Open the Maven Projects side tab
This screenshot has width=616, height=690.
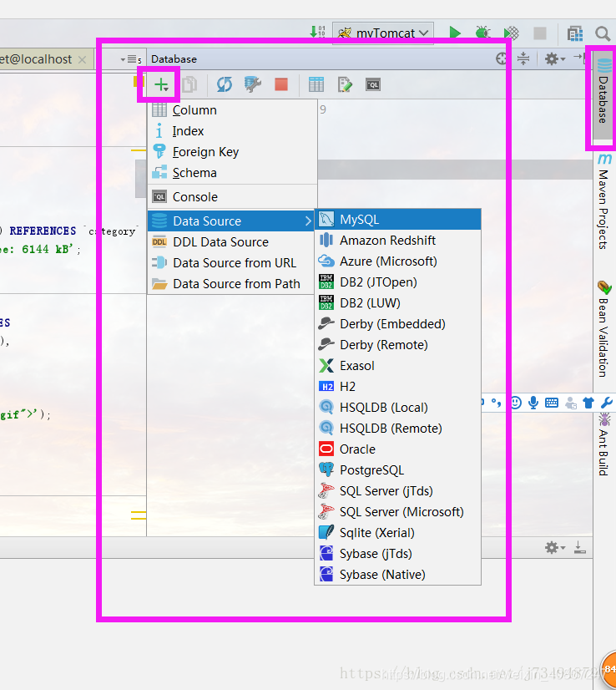604,201
